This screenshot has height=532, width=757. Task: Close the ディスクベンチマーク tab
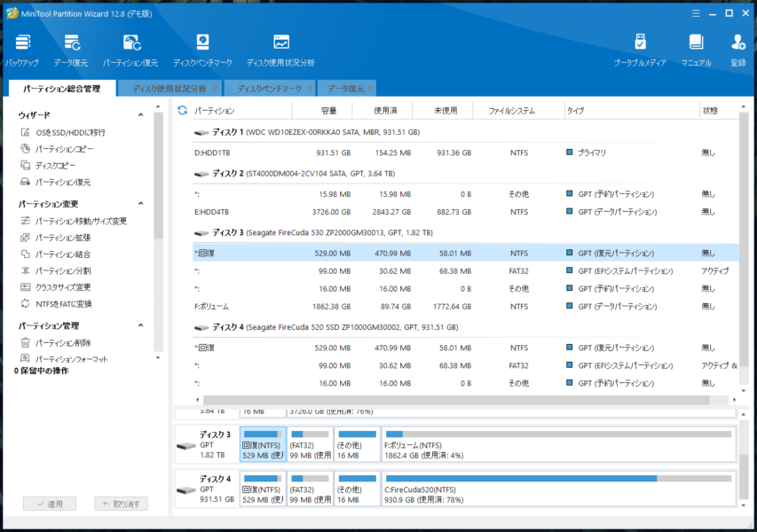click(309, 88)
